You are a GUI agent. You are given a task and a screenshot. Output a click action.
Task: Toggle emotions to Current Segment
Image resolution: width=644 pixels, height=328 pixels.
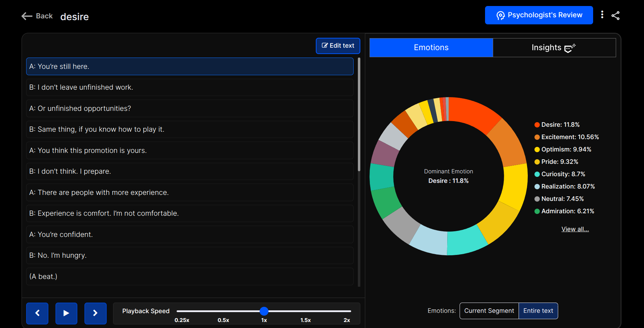click(489, 311)
